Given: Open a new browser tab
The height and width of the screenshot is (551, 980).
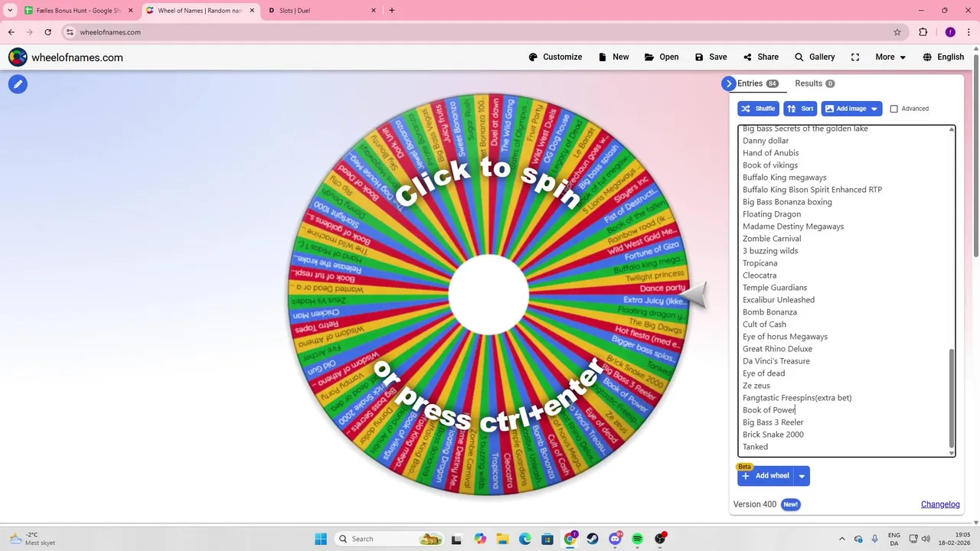Looking at the screenshot, I should [392, 11].
